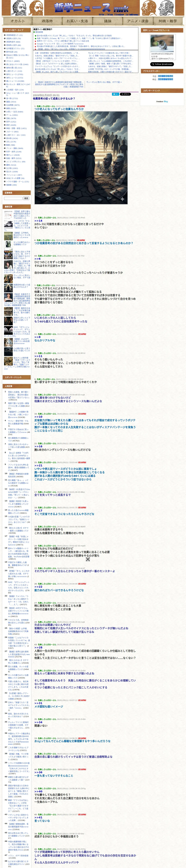Click the article date 2026年01月20日 20:51
The height and width of the screenshot is (868, 186).
46,95
